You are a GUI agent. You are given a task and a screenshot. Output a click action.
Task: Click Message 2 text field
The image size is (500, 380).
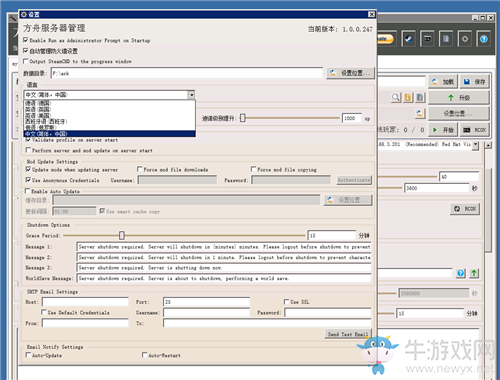click(224, 257)
